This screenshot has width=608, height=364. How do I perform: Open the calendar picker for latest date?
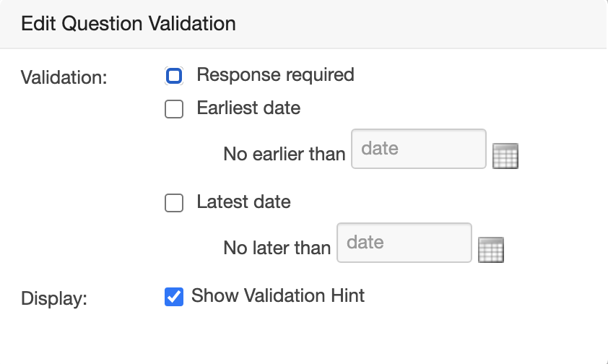pyautogui.click(x=491, y=250)
